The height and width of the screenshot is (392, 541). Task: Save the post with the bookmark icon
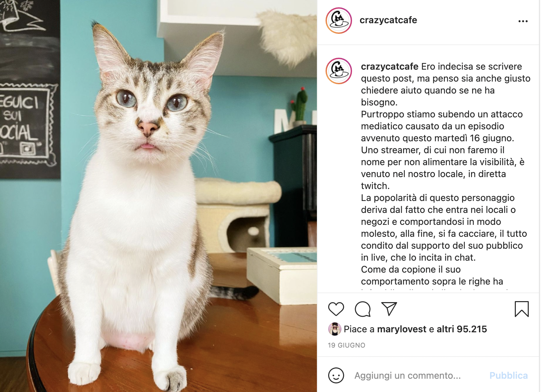[521, 309]
